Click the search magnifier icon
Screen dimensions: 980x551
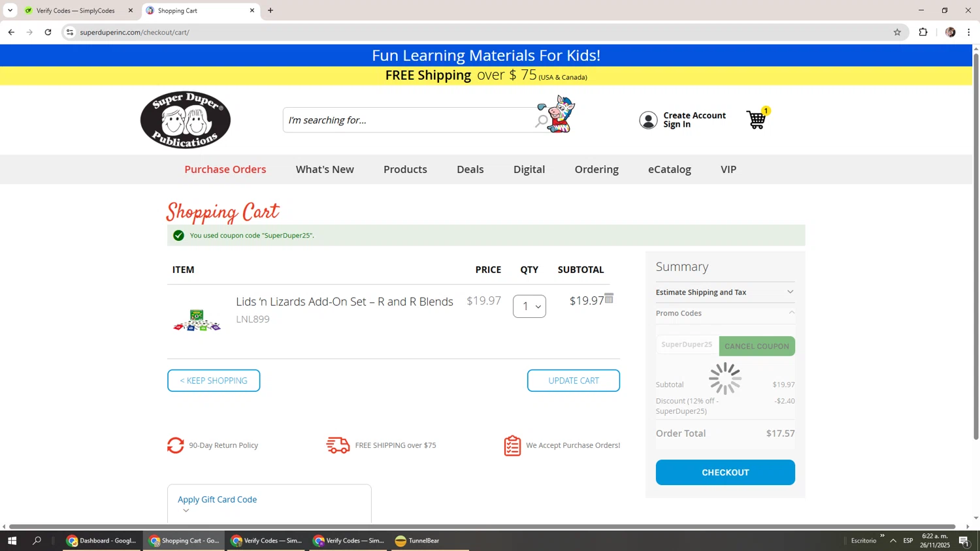[542, 121]
